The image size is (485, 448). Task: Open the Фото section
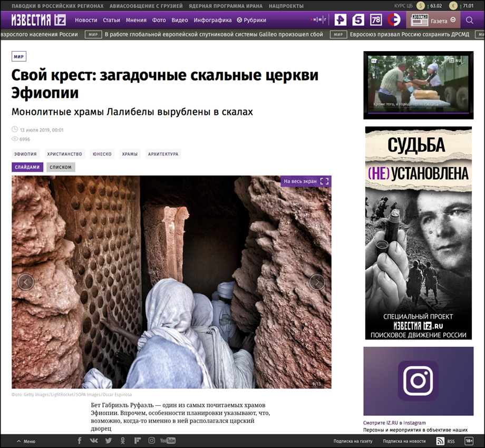tap(159, 20)
